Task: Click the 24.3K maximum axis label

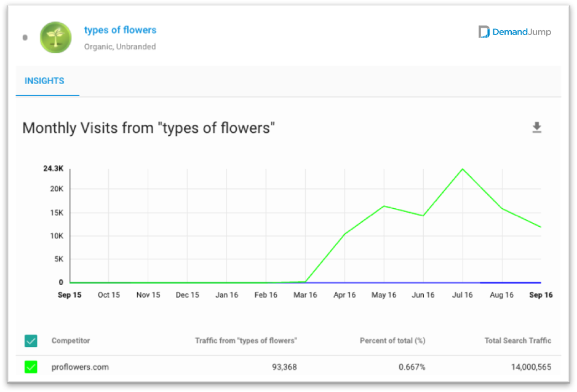Action: point(54,168)
